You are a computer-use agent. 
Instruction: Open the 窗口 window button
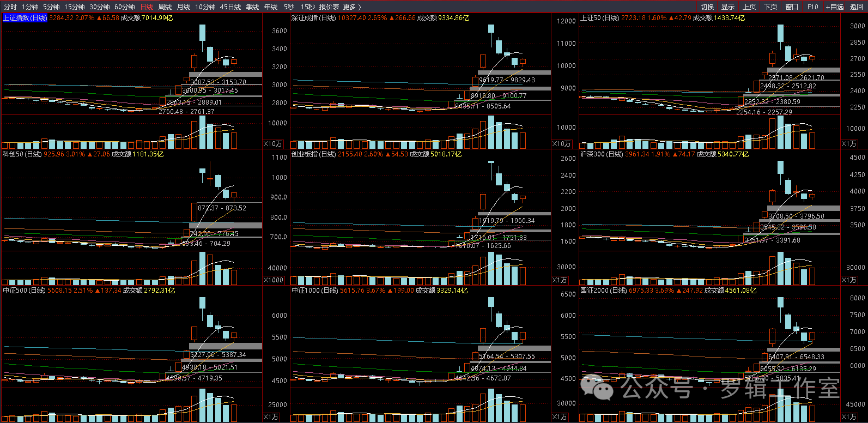point(792,7)
